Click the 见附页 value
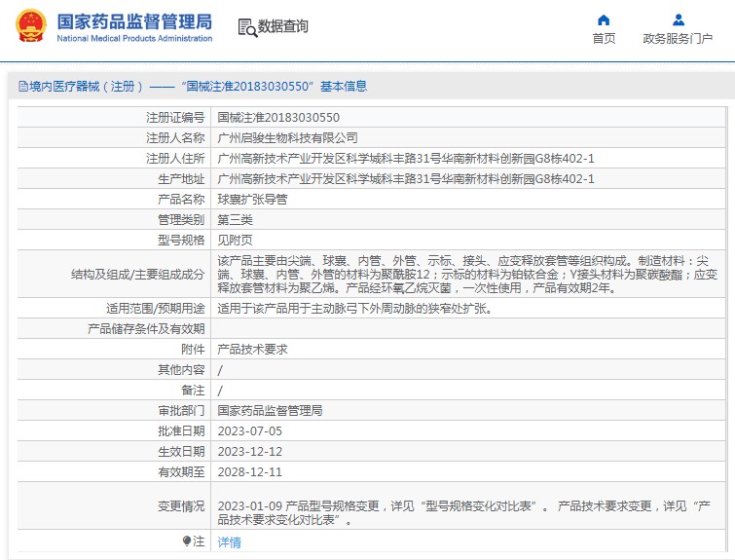The image size is (735, 560). pos(236,241)
